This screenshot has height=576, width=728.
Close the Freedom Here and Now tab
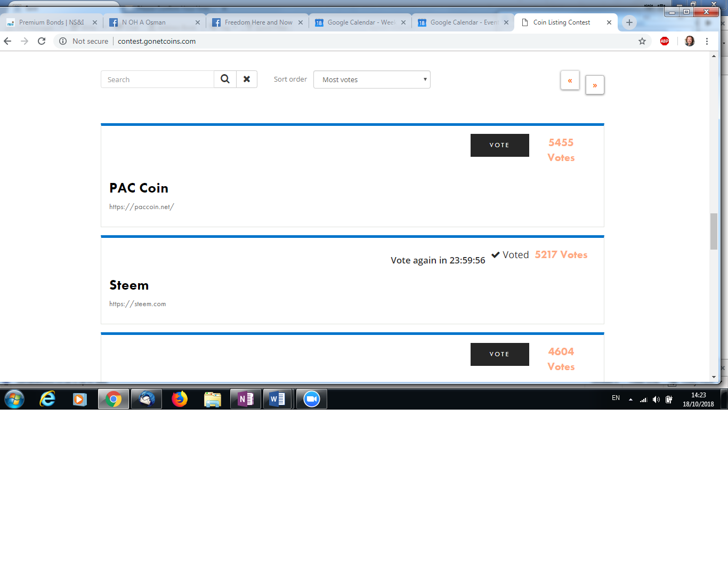tap(301, 22)
